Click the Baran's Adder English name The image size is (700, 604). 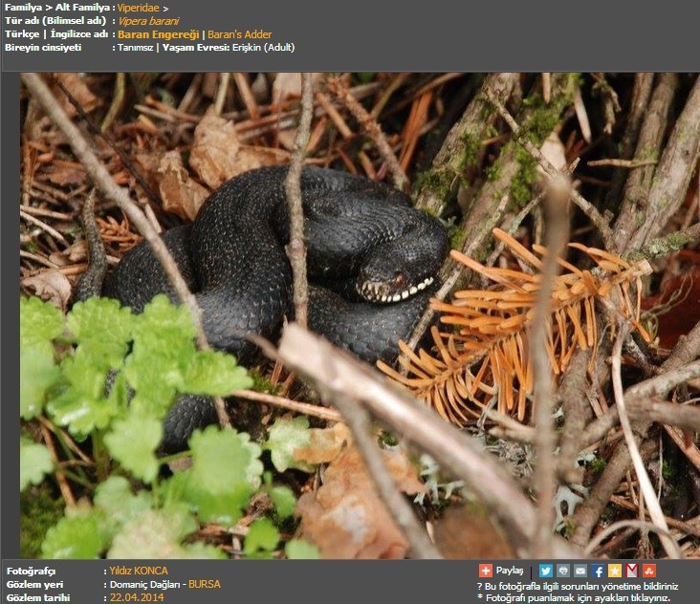click(240, 34)
